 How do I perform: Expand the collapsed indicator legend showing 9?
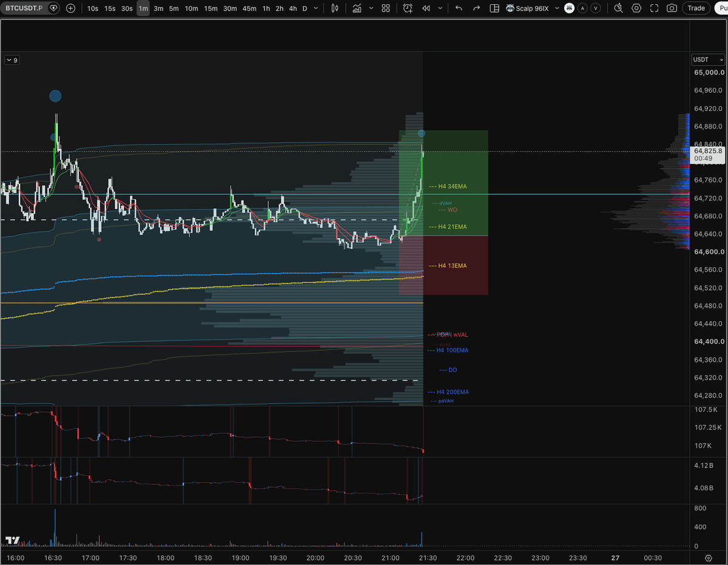coord(12,60)
